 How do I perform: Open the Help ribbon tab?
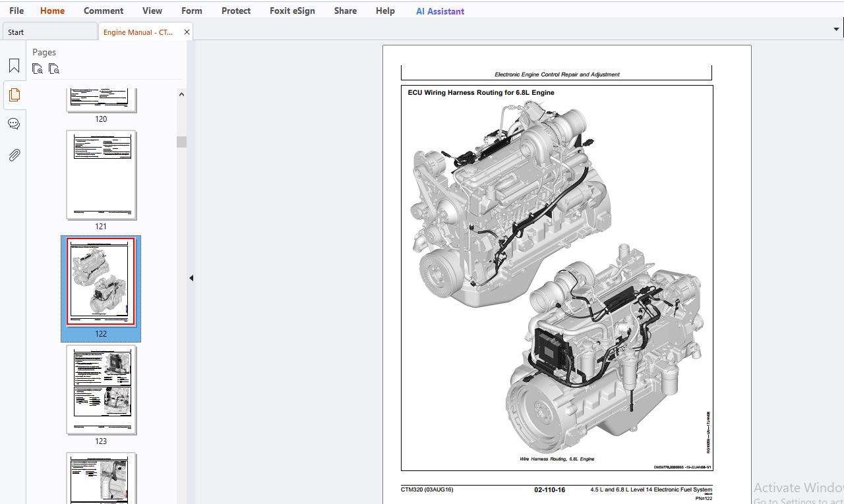click(385, 11)
